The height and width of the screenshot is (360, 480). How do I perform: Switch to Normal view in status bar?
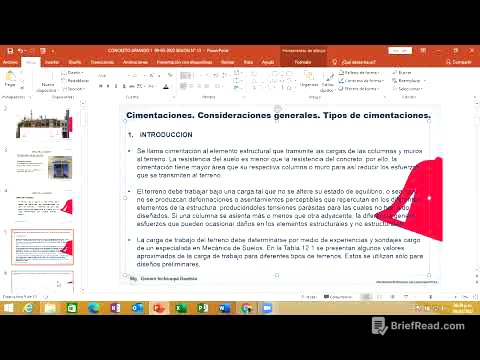click(x=366, y=296)
